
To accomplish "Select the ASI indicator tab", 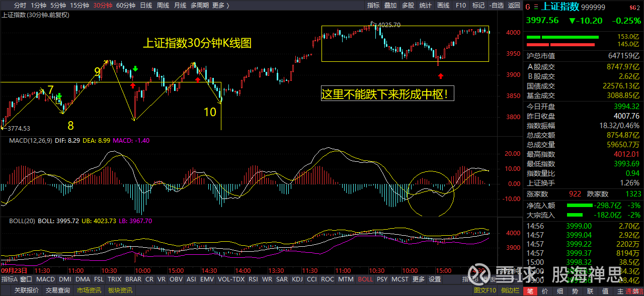I will pos(191,279).
